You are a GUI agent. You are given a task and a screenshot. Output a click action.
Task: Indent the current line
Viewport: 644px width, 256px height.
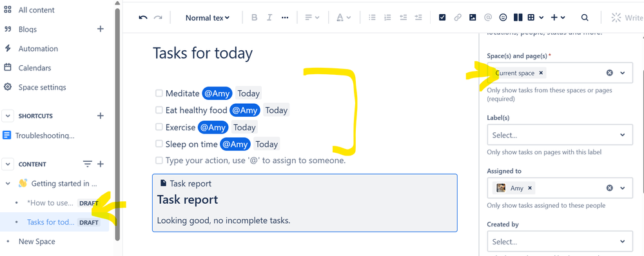point(418,17)
